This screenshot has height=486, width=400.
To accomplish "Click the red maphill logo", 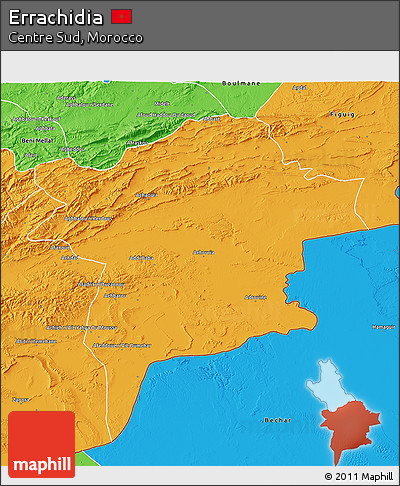I will click(x=42, y=444).
